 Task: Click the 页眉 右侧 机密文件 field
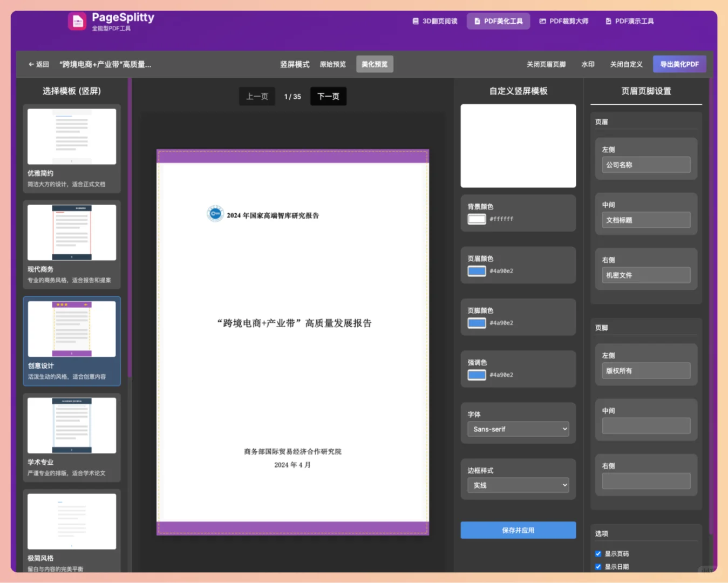pyautogui.click(x=646, y=275)
